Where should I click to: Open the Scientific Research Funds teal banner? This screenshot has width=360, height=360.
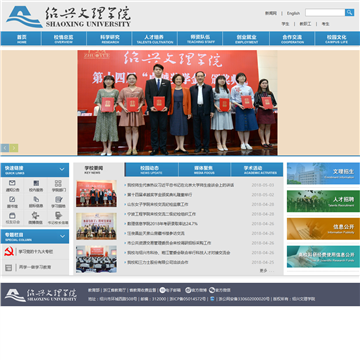pyautogui.click(x=323, y=257)
